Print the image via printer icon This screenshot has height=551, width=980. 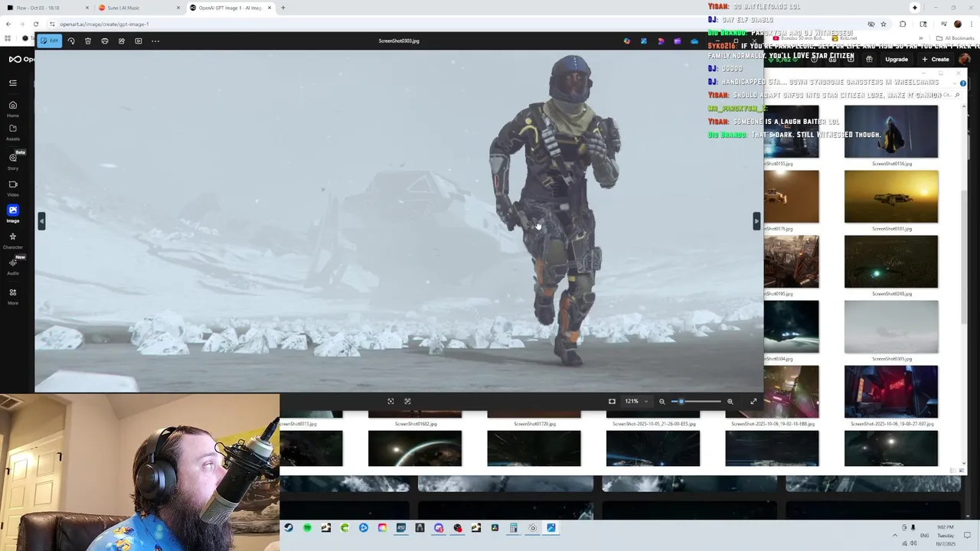(x=105, y=41)
